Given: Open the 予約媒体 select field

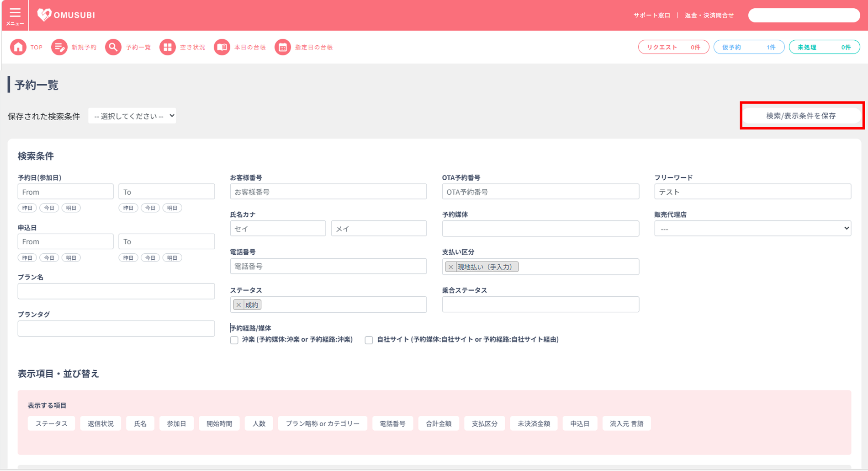Looking at the screenshot, I should coord(540,229).
